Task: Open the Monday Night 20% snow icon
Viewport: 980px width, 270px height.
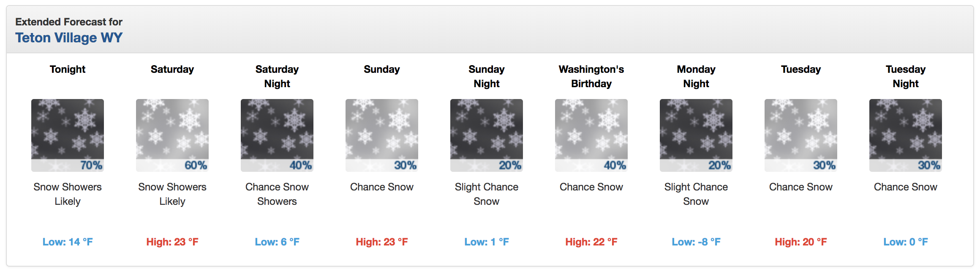Action: coord(696,135)
